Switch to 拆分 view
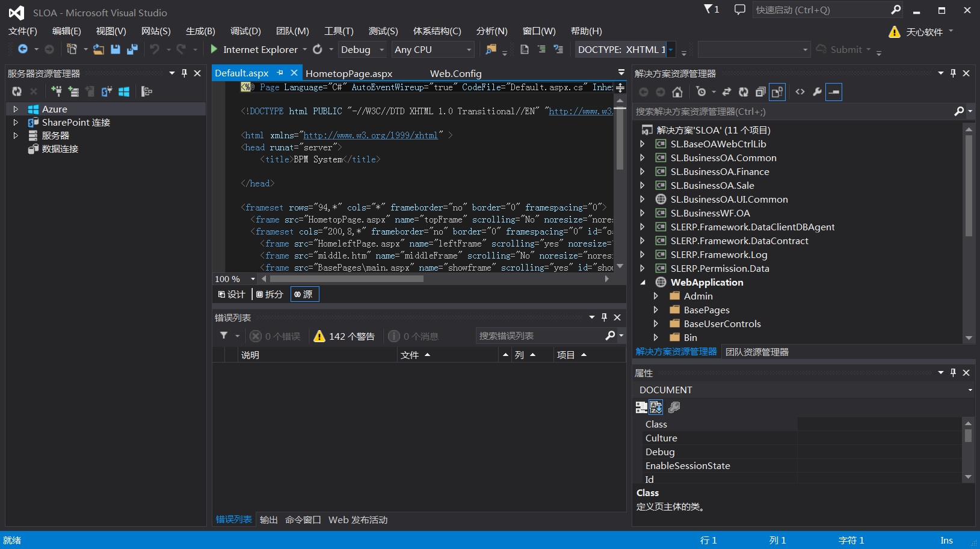Viewport: 980px width, 549px height. pos(270,294)
